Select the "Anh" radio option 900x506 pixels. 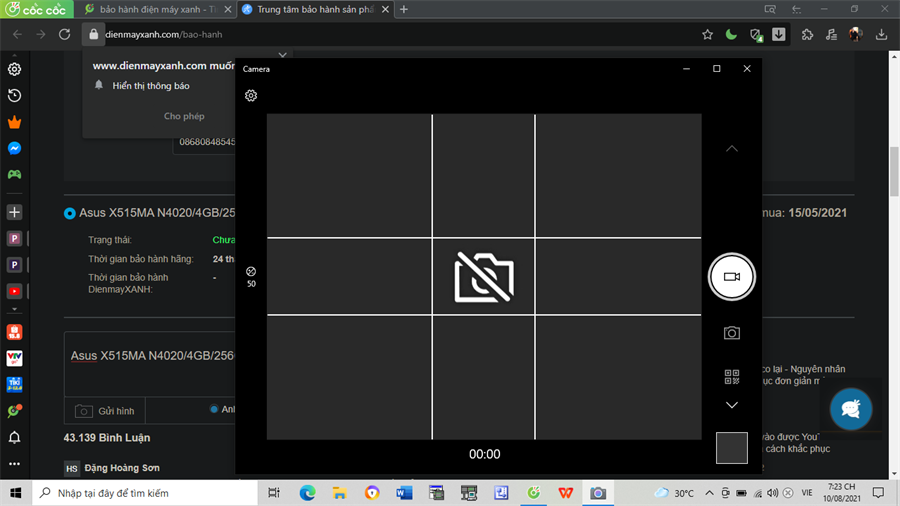(214, 409)
